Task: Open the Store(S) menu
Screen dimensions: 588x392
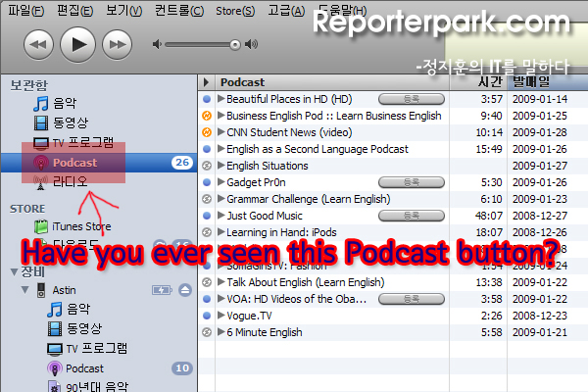Action: click(x=235, y=11)
